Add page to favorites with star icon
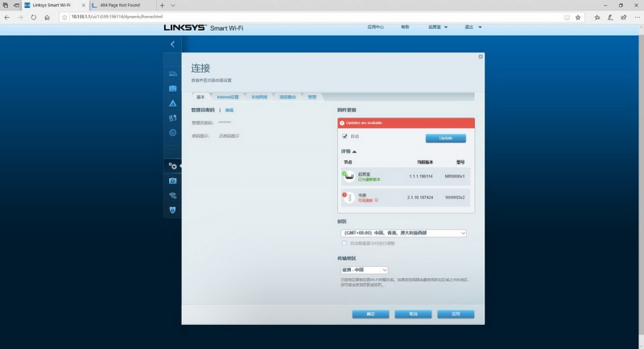The image size is (644, 349). pos(578,17)
